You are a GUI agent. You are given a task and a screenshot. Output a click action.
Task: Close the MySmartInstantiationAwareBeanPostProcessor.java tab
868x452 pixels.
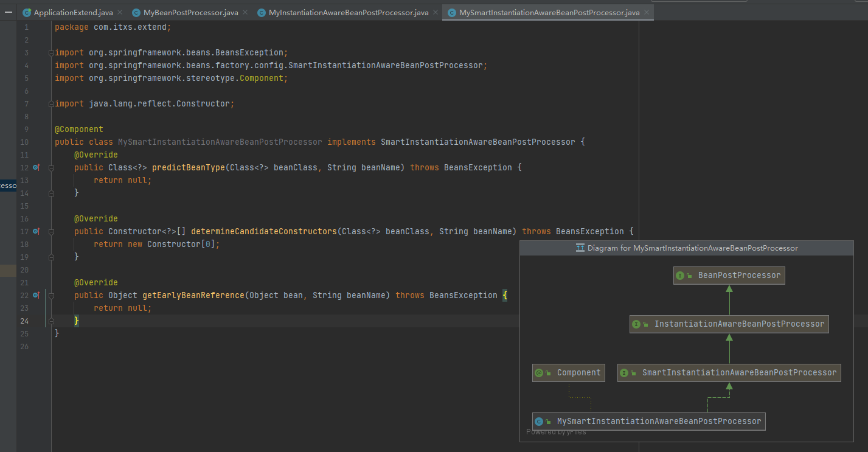tap(646, 13)
